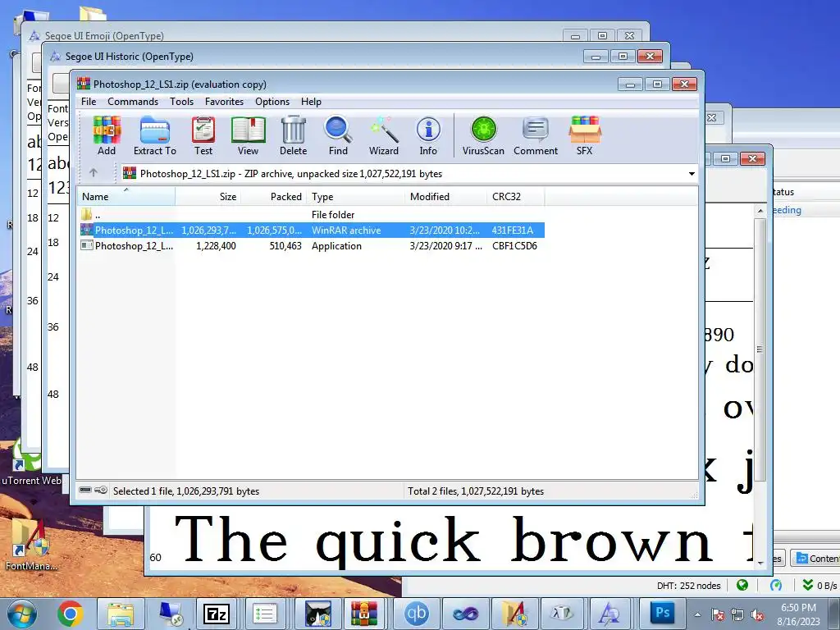This screenshot has height=630, width=840.
Task: Sort by the CRC32 column header
Action: (517, 197)
